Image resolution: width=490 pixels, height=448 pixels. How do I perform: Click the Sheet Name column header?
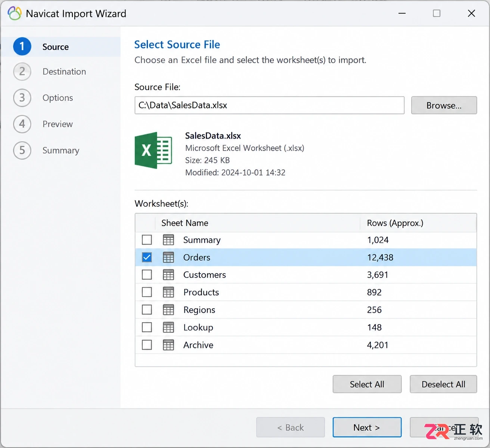(x=257, y=223)
